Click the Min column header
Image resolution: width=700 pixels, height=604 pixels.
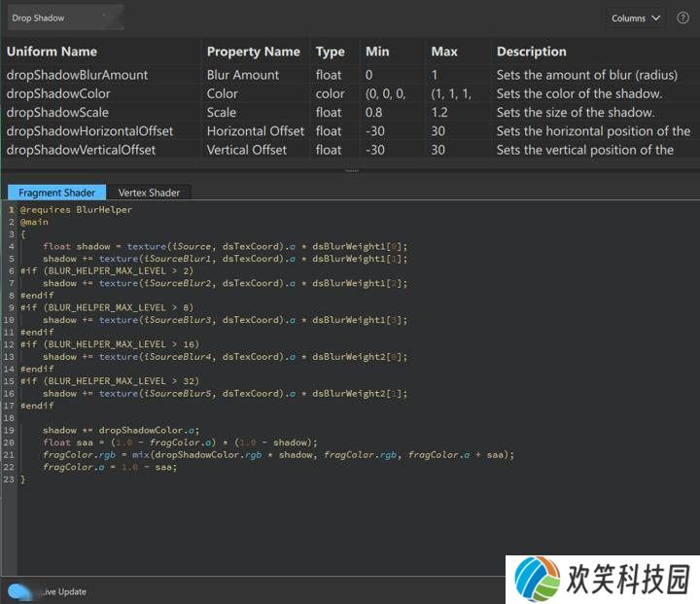pos(377,52)
